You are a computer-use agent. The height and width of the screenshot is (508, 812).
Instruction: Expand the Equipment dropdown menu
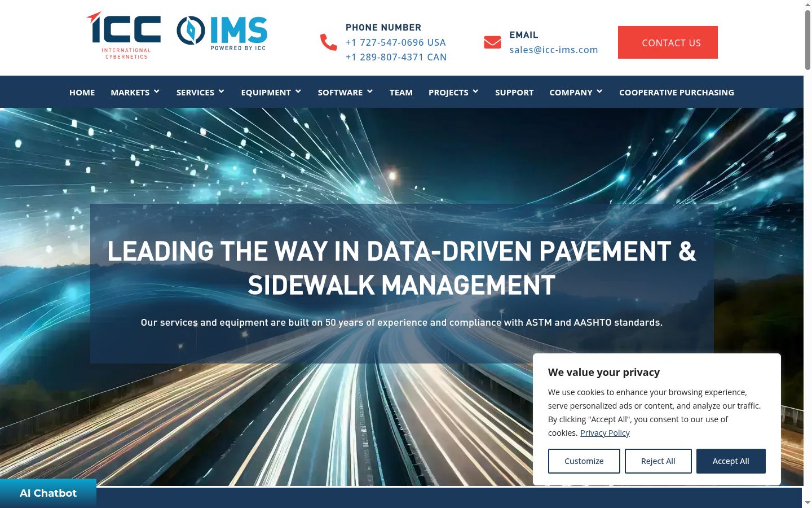[271, 92]
